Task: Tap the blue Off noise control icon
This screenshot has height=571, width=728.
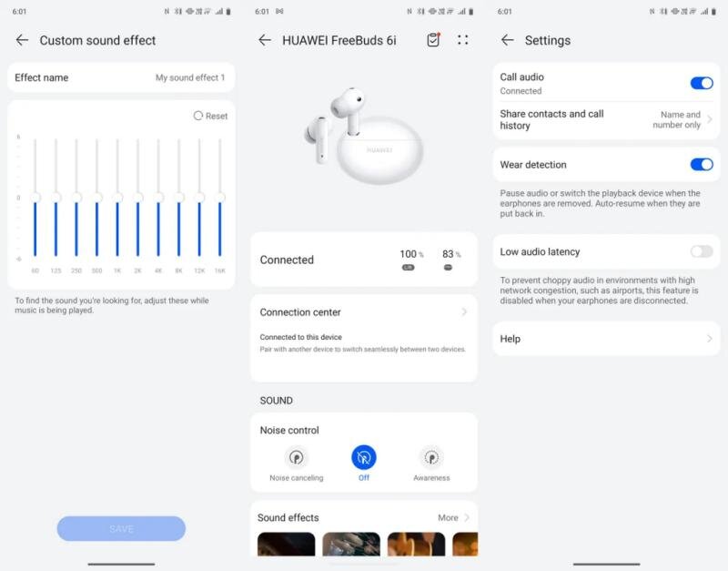Action: point(363,458)
